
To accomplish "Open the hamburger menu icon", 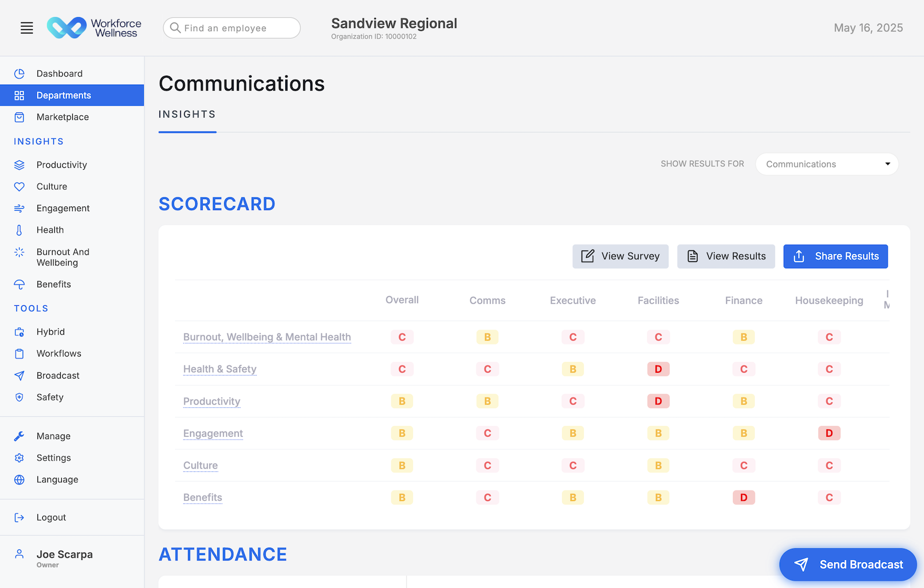I will [27, 28].
